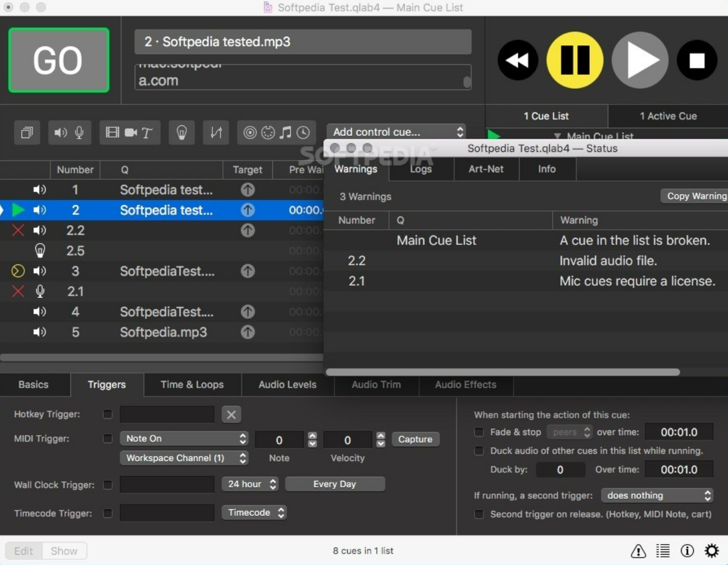
Task: Click the big green GO button
Action: point(59,60)
